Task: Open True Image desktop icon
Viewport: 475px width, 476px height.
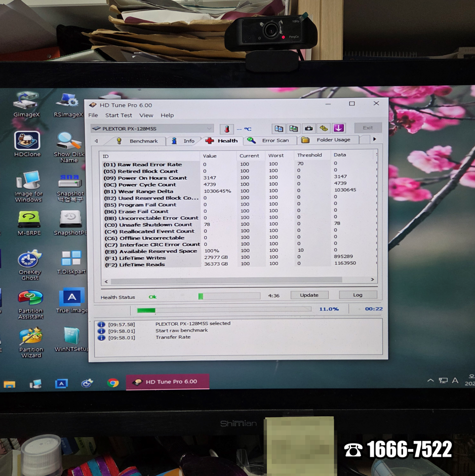Action: (72, 300)
